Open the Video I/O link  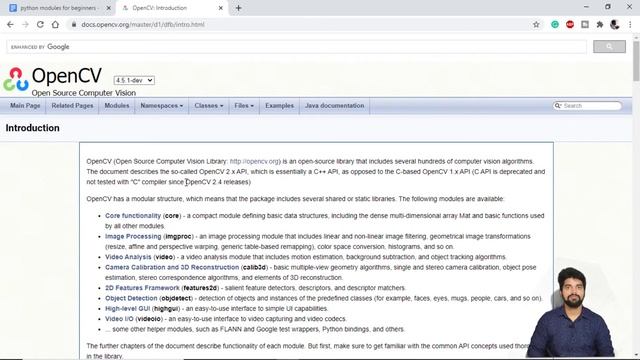pos(119,319)
